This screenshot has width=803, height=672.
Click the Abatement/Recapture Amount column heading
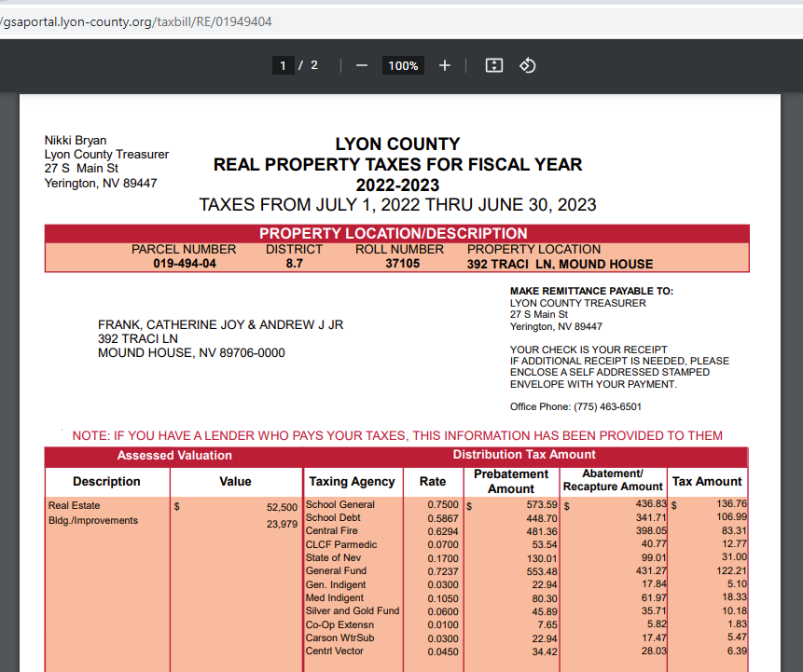(613, 481)
